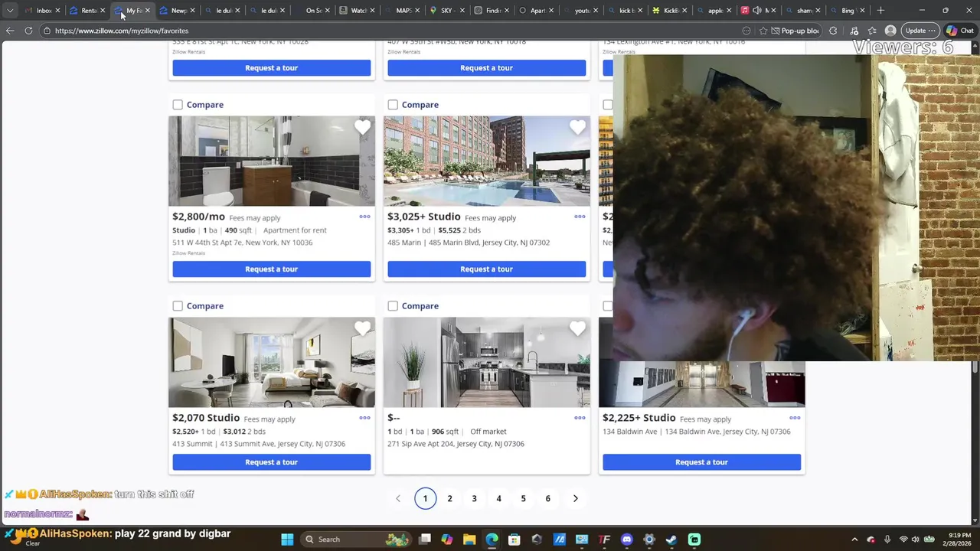Open more options for 511 W 44th St listing

pyautogui.click(x=364, y=217)
